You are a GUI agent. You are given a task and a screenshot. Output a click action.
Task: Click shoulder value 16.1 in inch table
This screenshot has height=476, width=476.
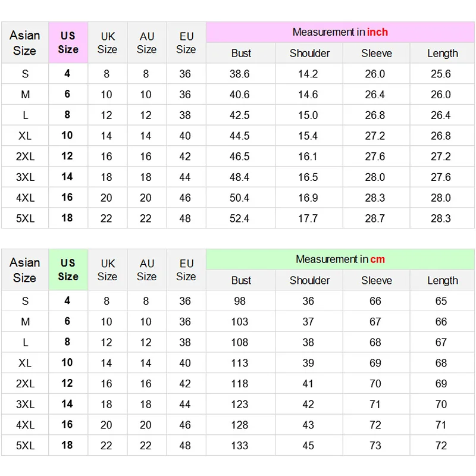click(x=308, y=156)
